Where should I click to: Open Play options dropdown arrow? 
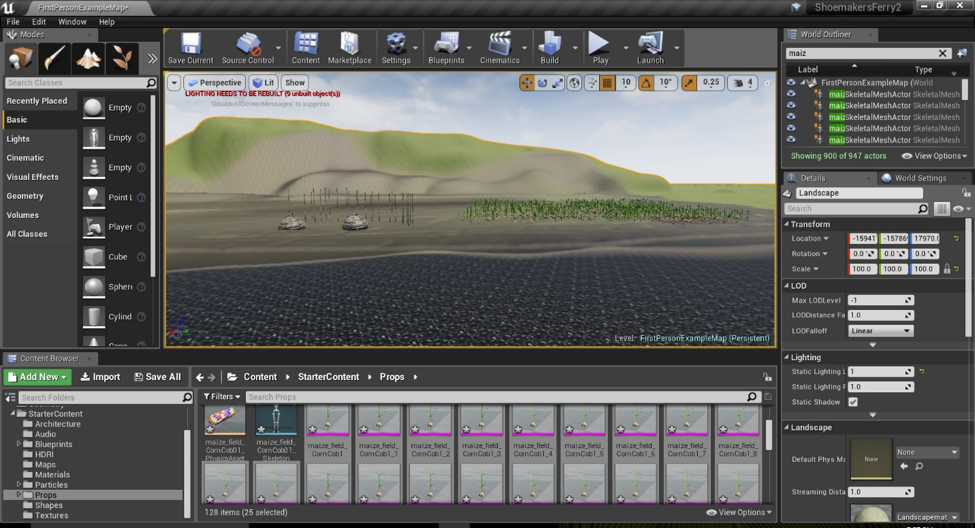tap(626, 48)
